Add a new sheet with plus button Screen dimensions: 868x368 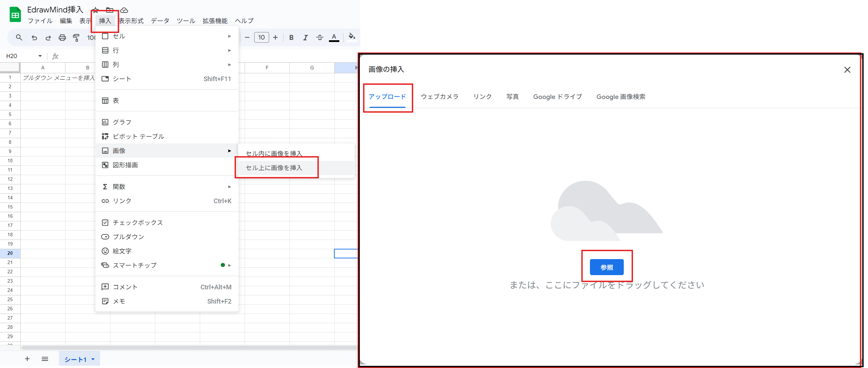coord(27,359)
